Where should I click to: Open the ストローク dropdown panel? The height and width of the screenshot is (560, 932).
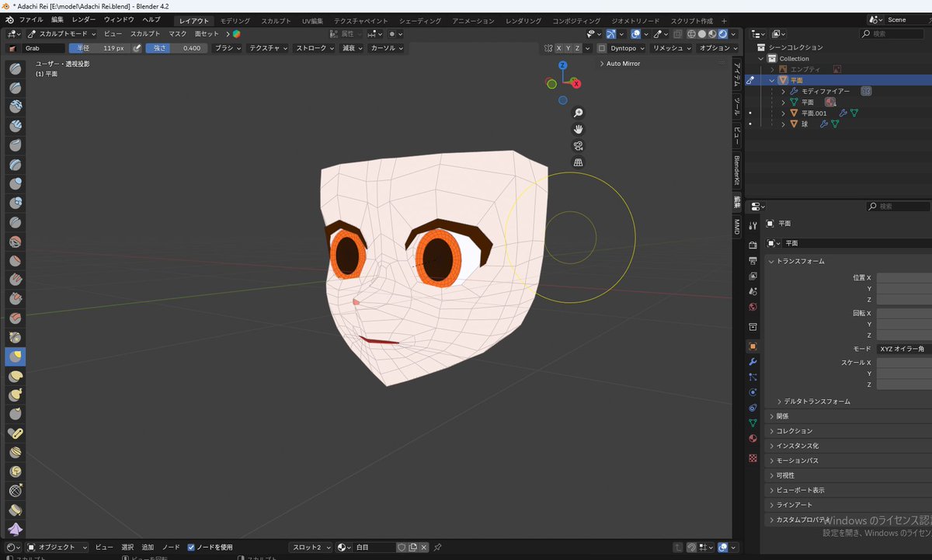point(315,48)
